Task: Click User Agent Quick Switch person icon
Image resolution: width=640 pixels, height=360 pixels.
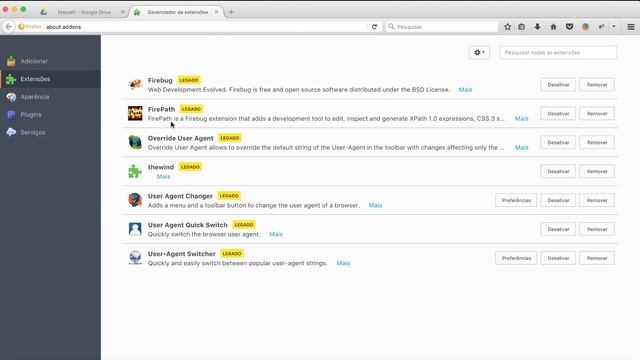Action: [x=135, y=229]
